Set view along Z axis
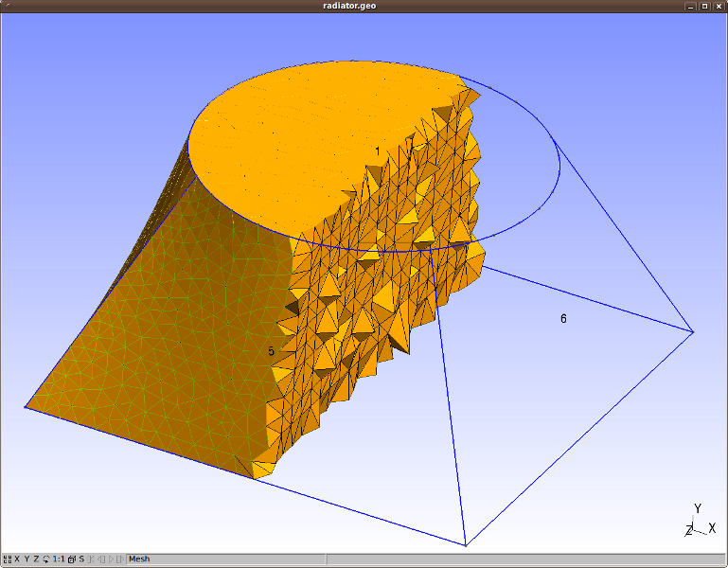The width and height of the screenshot is (728, 568). click(x=36, y=559)
